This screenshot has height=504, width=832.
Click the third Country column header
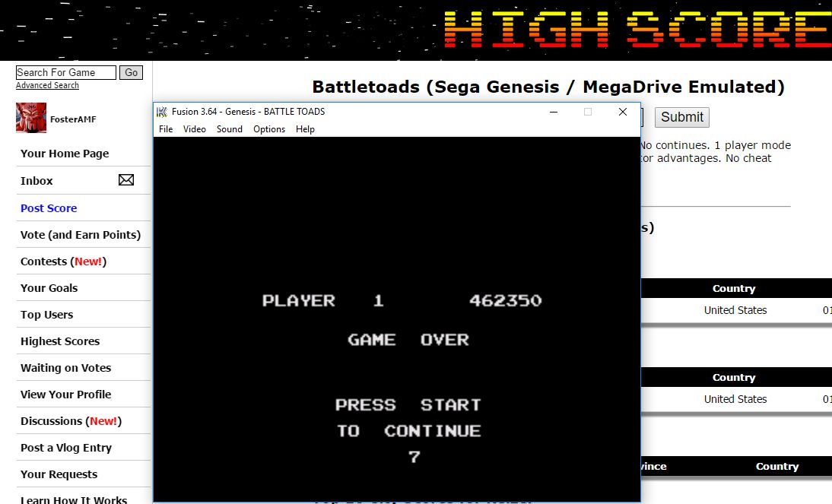click(777, 466)
